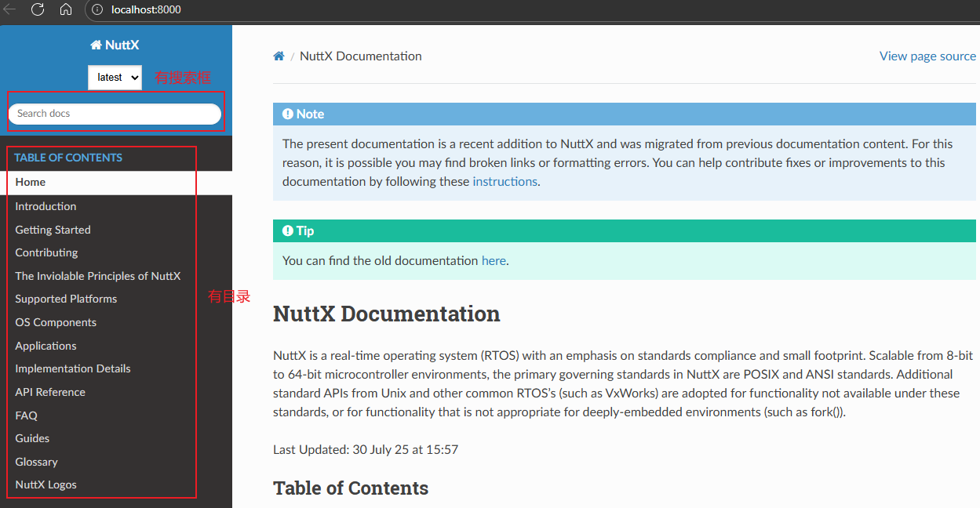Click the NuttX home title in sidebar

115,45
